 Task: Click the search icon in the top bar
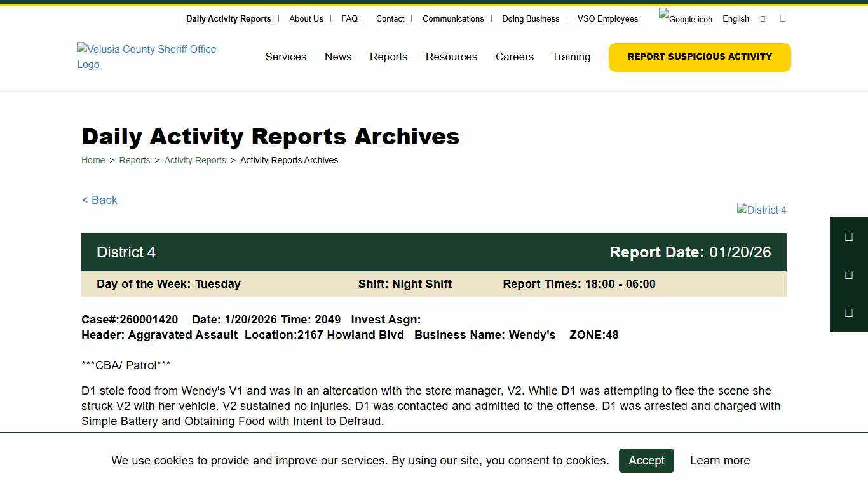(x=782, y=18)
